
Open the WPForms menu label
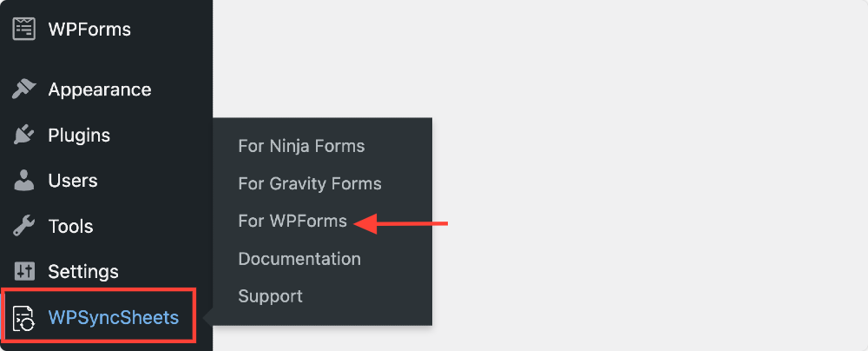coord(89,29)
